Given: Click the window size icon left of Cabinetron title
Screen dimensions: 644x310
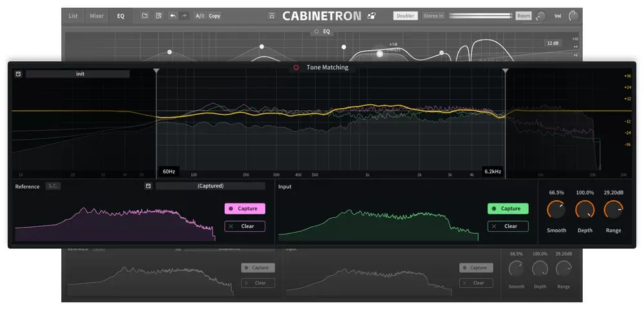Looking at the screenshot, I should (x=272, y=15).
